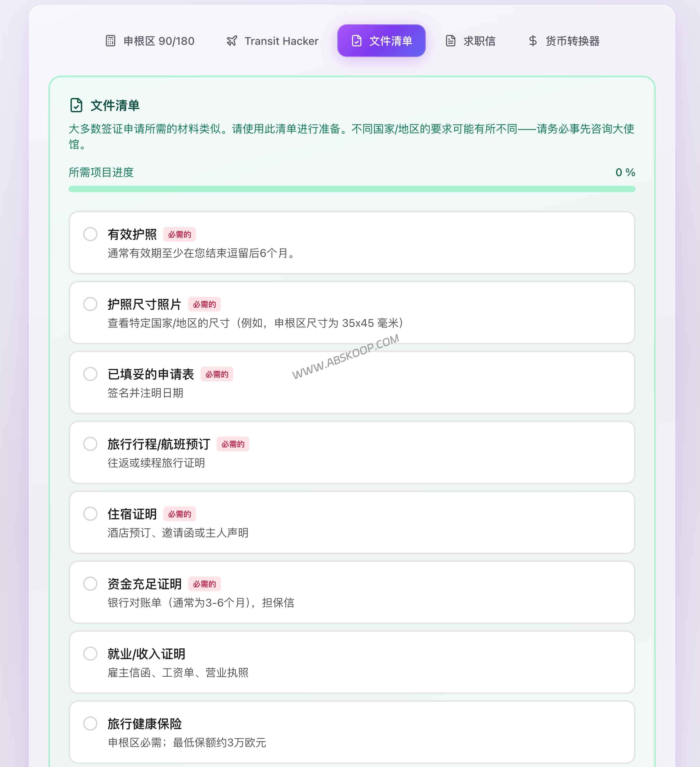Tick the 就业/收入证明 checkbox
The height and width of the screenshot is (767, 700).
point(91,654)
